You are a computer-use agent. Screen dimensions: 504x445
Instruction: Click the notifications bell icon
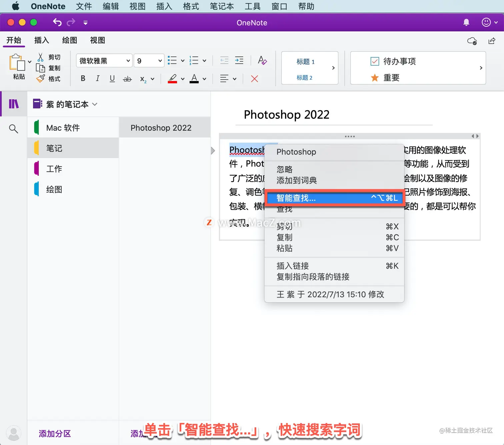coord(466,22)
